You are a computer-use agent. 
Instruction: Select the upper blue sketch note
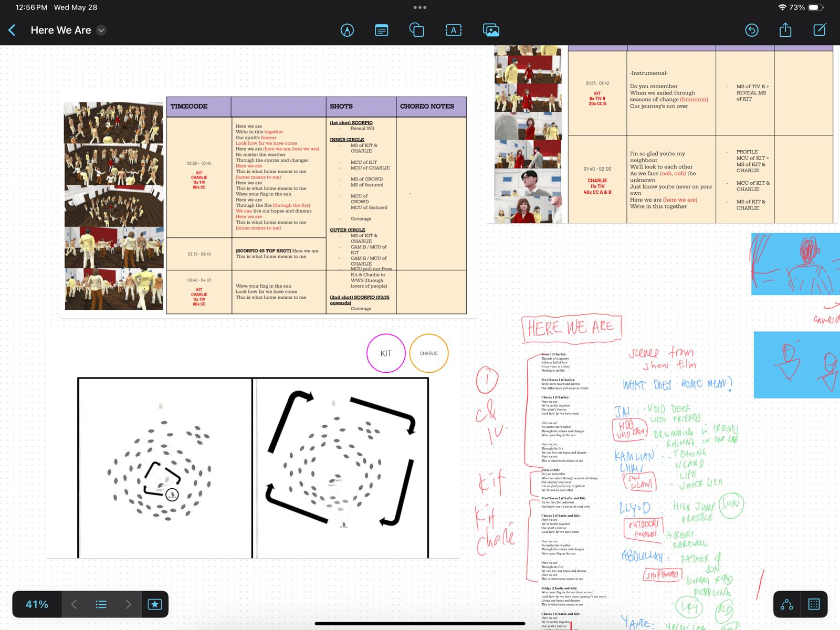[795, 264]
